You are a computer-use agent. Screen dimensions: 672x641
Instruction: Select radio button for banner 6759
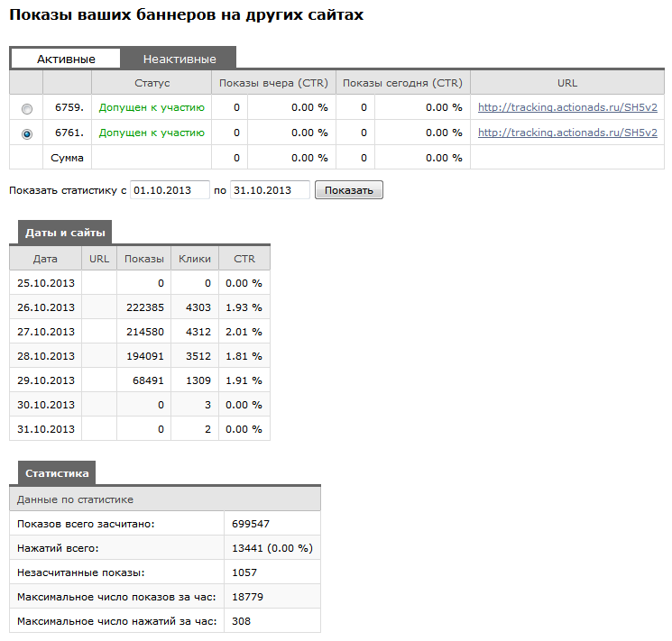pos(26,109)
